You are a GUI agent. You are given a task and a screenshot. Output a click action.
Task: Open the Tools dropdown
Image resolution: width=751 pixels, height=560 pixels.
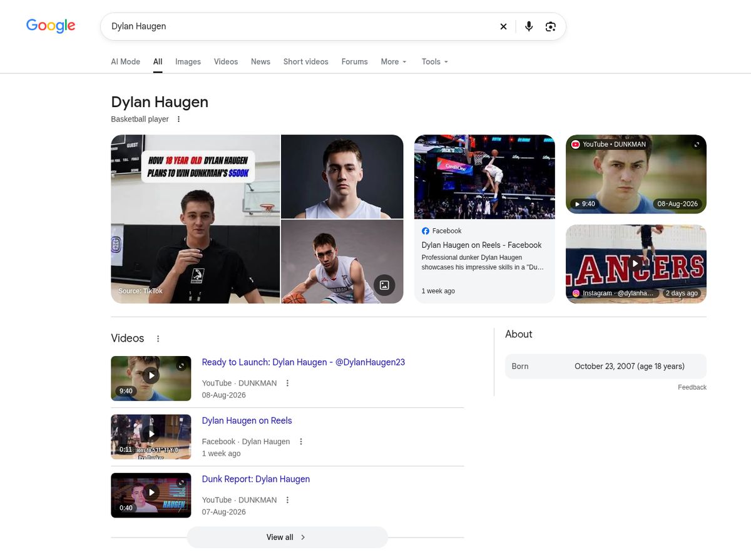[435, 61]
